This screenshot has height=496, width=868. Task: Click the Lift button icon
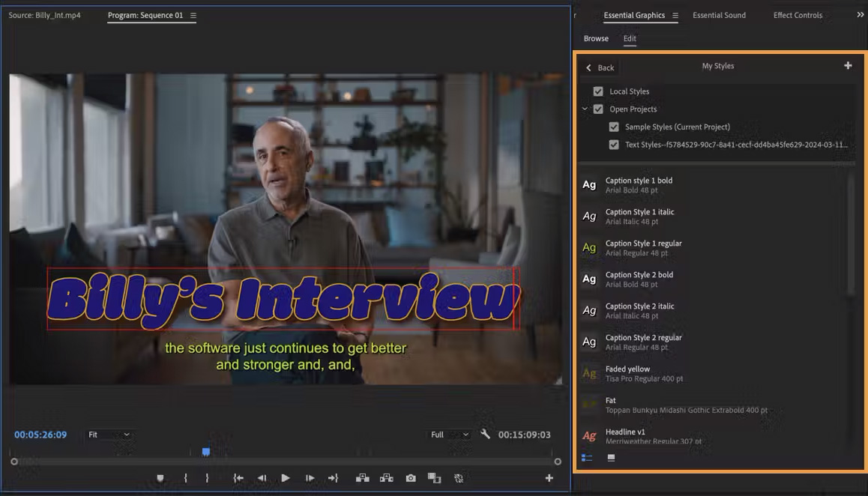(362, 478)
